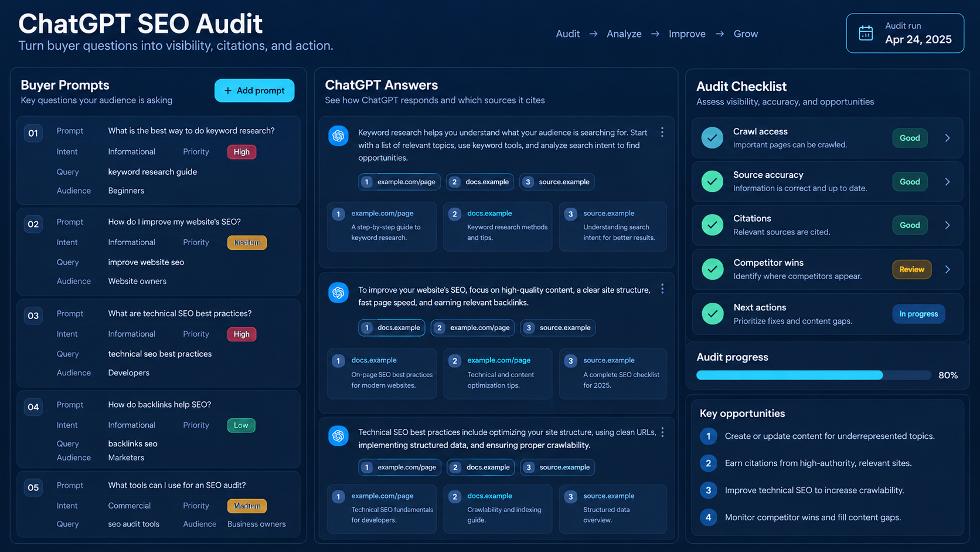
Task: Click the ChatGPT logo on the website SEO answer
Action: click(338, 292)
